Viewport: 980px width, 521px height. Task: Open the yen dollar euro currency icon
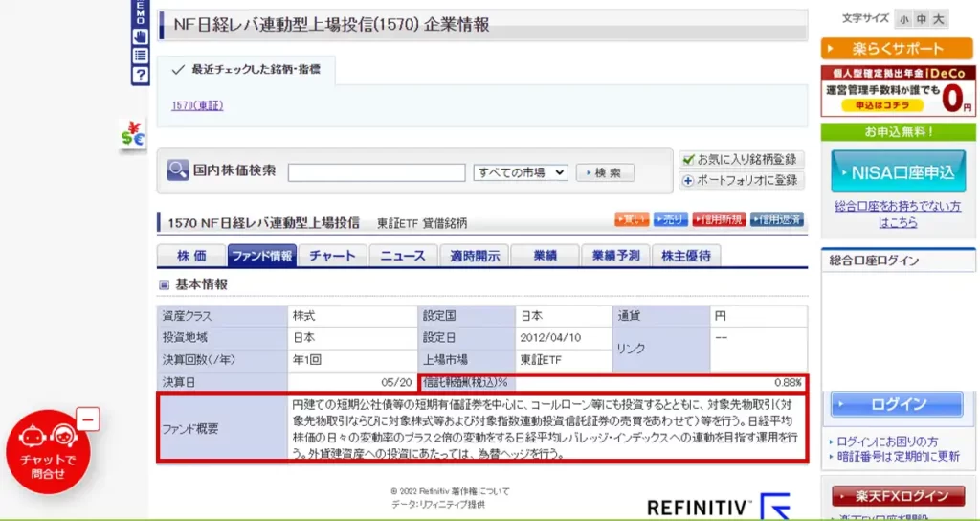tap(132, 134)
